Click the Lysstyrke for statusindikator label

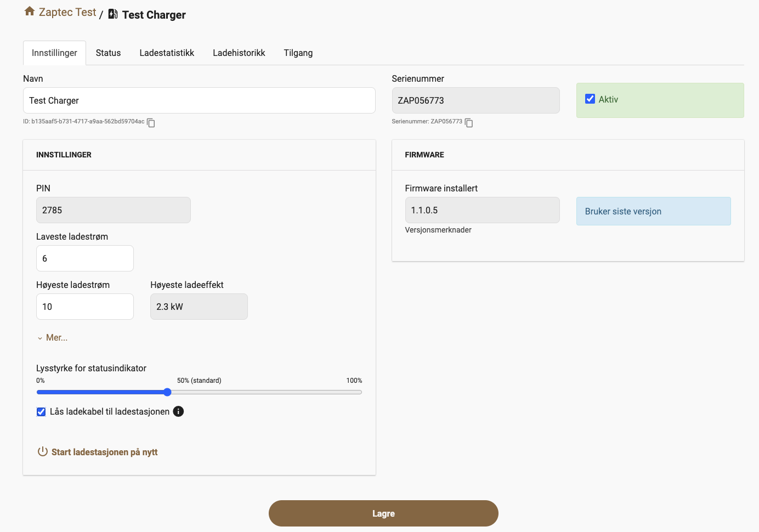pos(91,368)
